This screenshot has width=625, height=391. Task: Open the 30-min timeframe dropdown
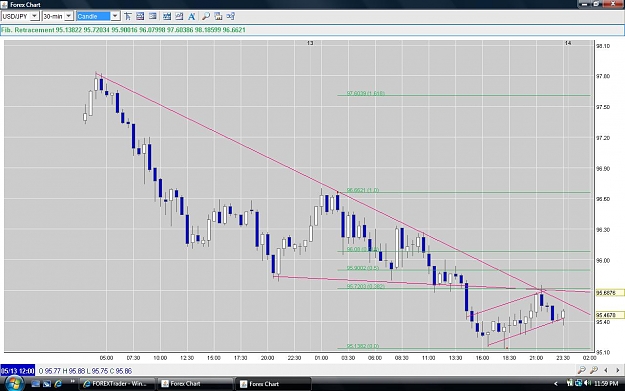pos(69,16)
